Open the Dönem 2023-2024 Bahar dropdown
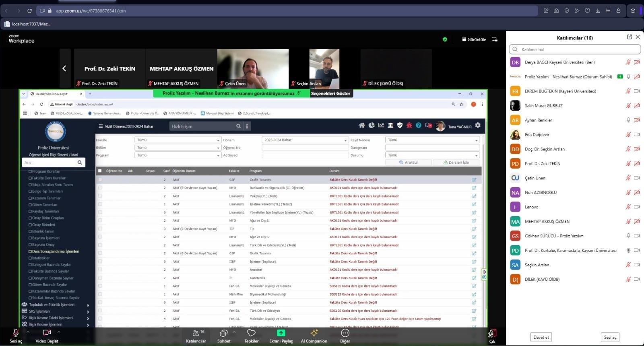 305,140
